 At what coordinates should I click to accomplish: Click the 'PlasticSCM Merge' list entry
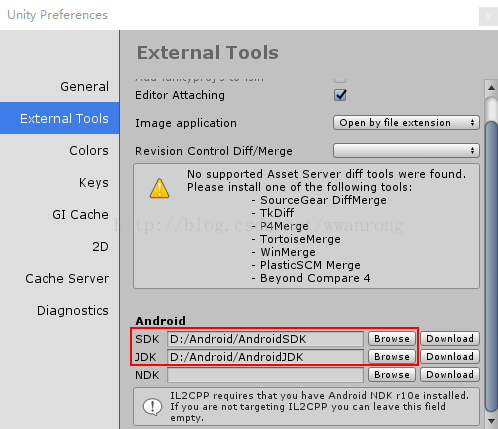(310, 265)
